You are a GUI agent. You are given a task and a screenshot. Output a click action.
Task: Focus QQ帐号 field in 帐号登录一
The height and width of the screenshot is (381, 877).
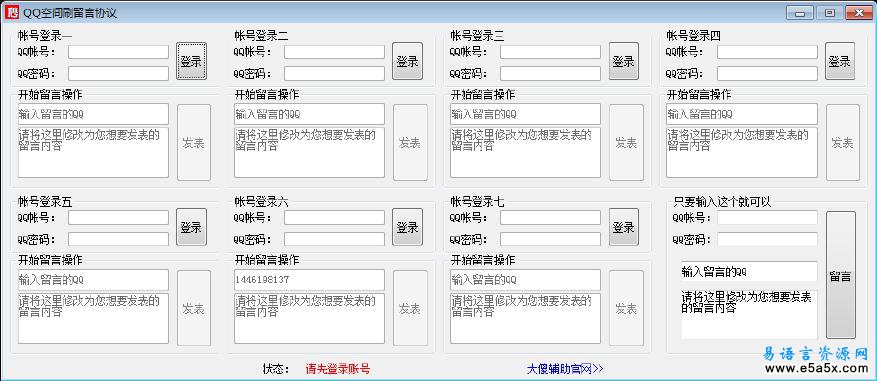[x=119, y=52]
